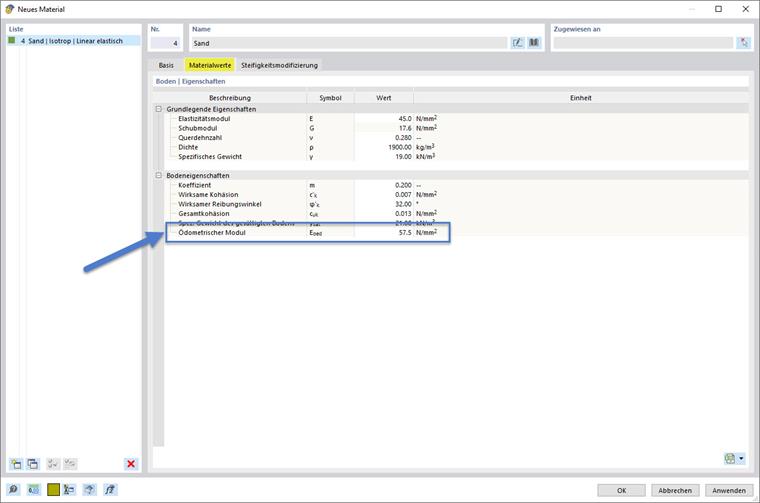Open the dropdown arrow beside the green table icon
The image size is (760, 503).
[x=741, y=458]
